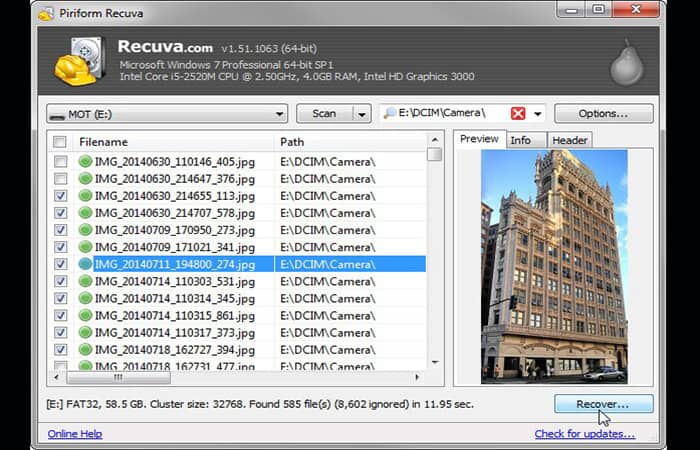Image resolution: width=700 pixels, height=450 pixels.
Task: Switch to the Preview tab
Action: (479, 139)
